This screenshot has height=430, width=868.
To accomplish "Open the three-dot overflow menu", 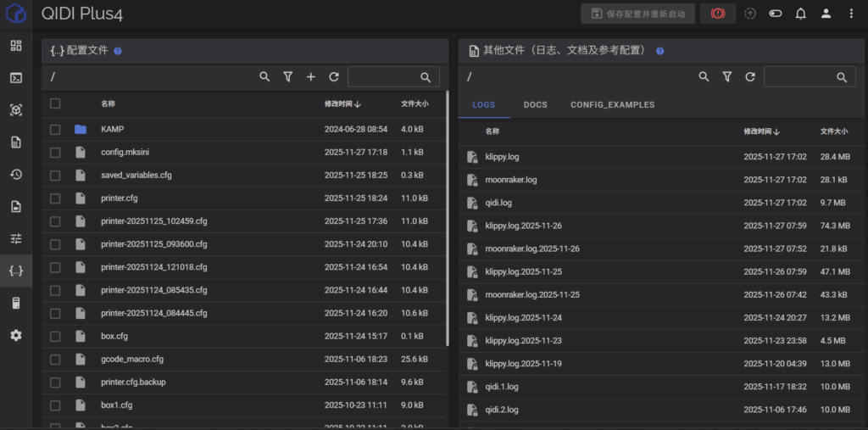I will [x=851, y=14].
